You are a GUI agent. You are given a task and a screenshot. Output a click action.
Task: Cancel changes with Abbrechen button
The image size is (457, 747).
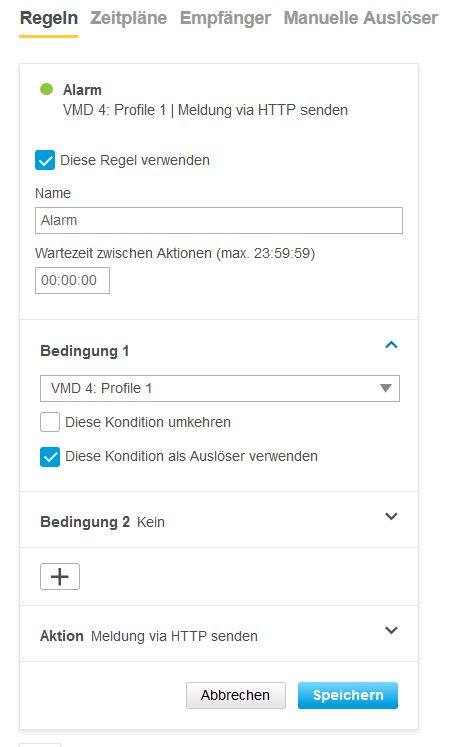(x=236, y=695)
